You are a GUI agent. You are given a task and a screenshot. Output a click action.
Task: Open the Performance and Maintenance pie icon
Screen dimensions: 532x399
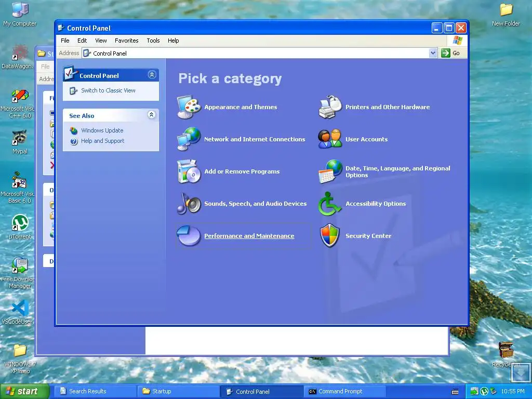click(x=189, y=235)
